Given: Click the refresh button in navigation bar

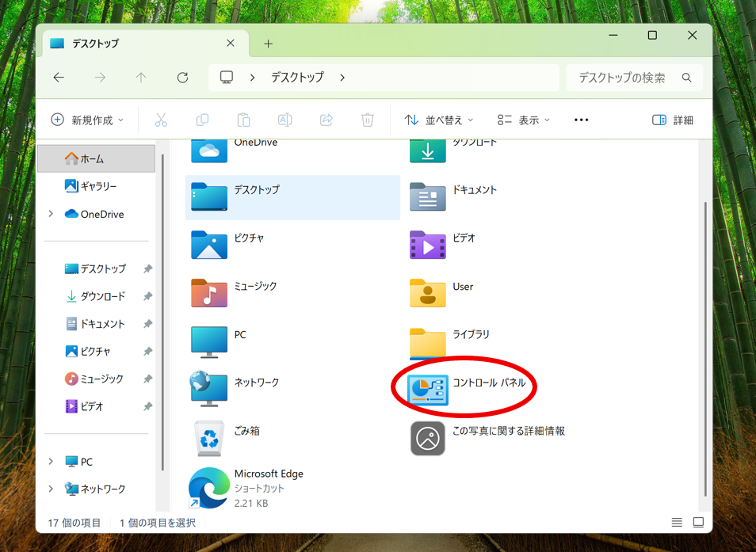Looking at the screenshot, I should click(182, 78).
